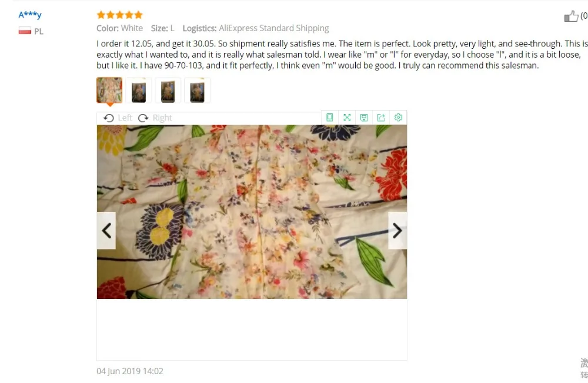The image size is (588, 383).
Task: View the third review photo thumbnail
Action: 168,90
